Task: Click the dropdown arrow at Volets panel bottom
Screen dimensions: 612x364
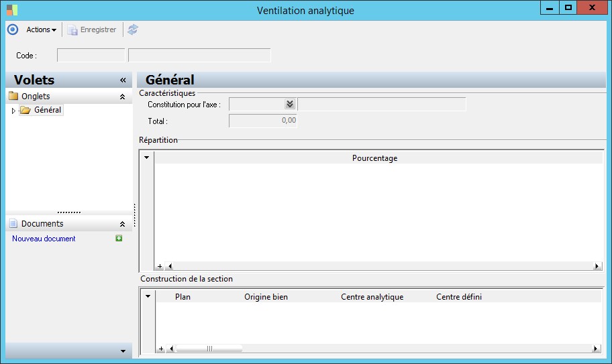Action: pyautogui.click(x=123, y=351)
